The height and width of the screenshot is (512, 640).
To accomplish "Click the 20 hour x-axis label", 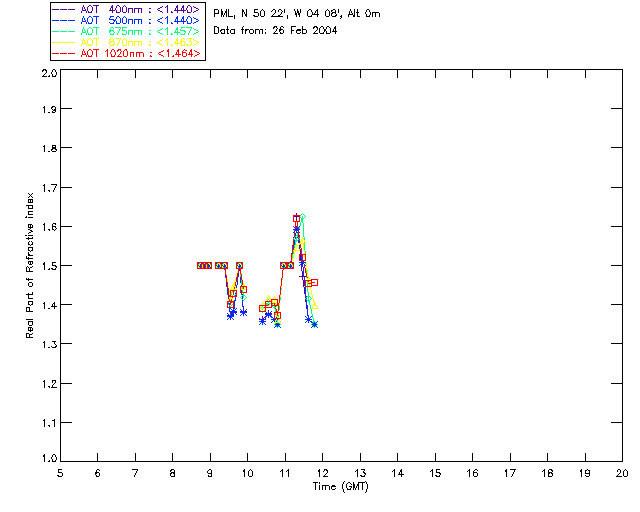I will [622, 473].
